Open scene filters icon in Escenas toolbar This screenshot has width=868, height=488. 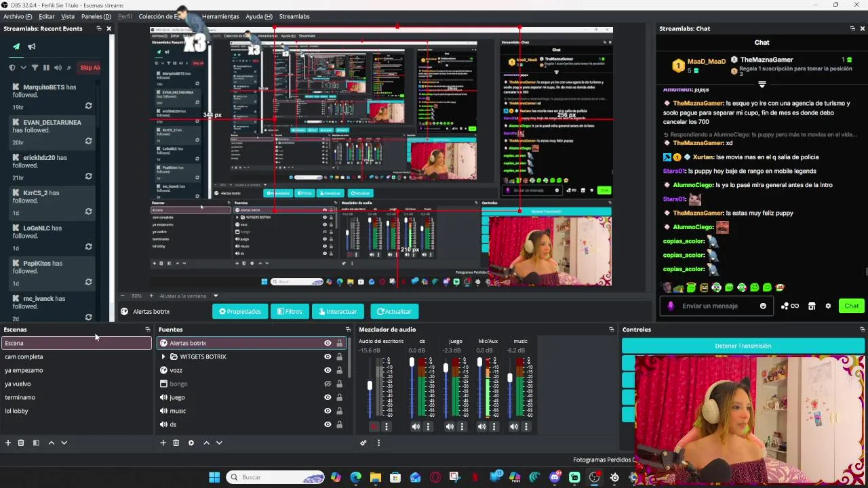[36, 443]
